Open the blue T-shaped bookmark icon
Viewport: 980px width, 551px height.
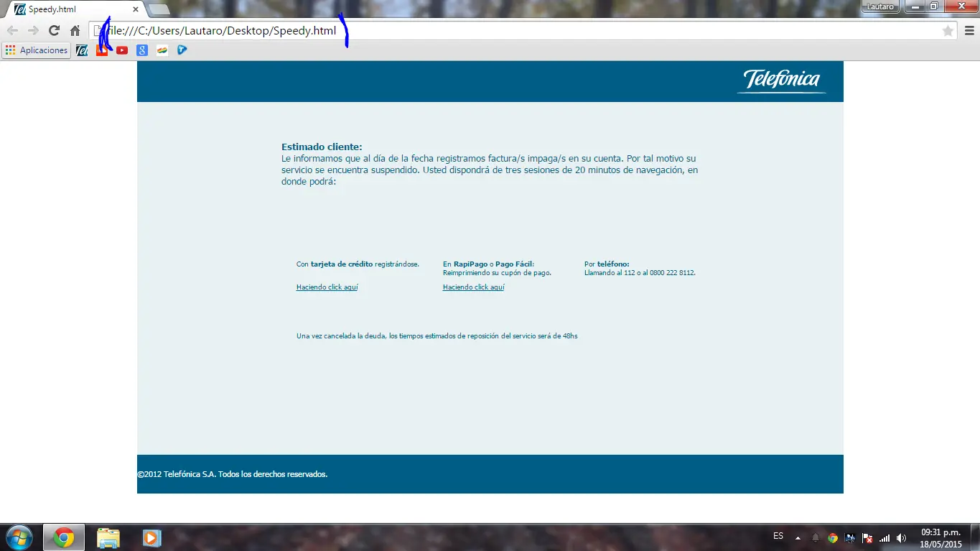(182, 50)
